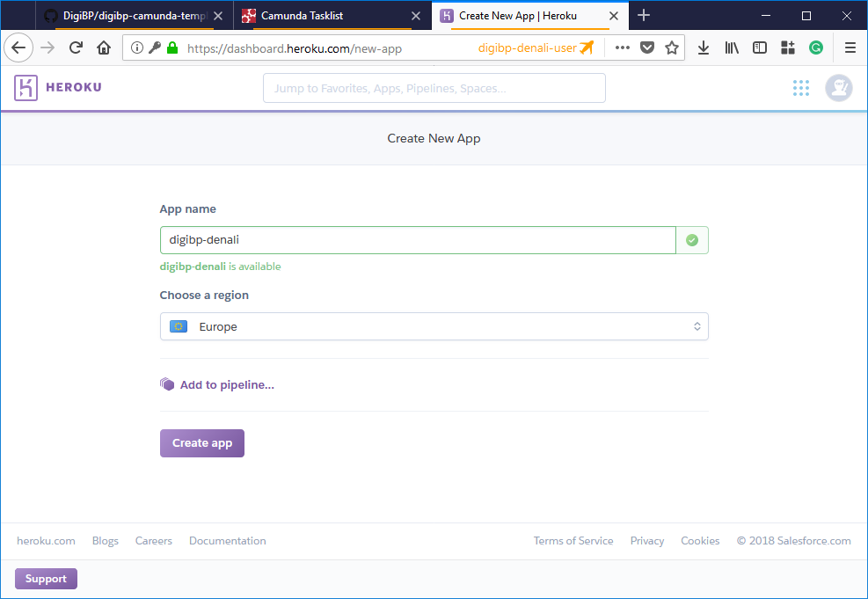The height and width of the screenshot is (599, 868).
Task: Click the App name input field
Action: pos(418,240)
